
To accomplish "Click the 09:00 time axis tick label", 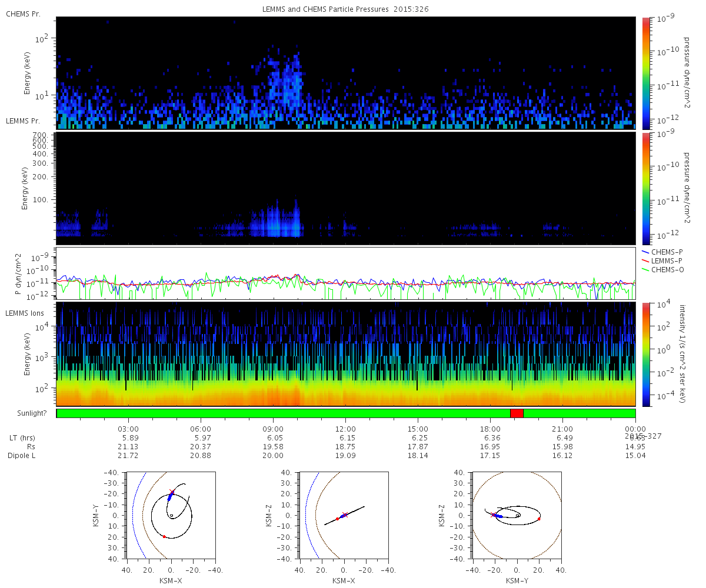I will [x=273, y=429].
